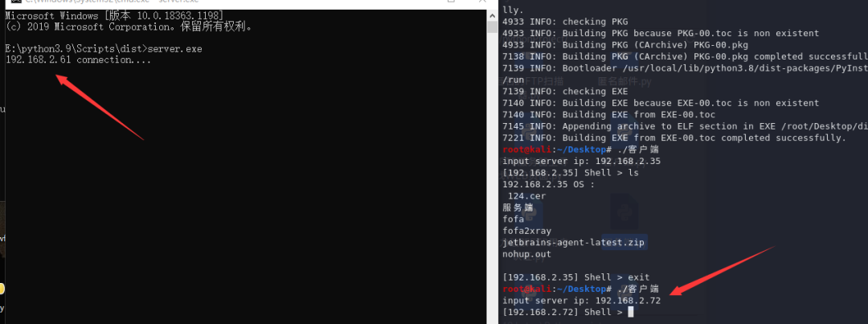Click the 服务端 listing entry

click(518, 207)
